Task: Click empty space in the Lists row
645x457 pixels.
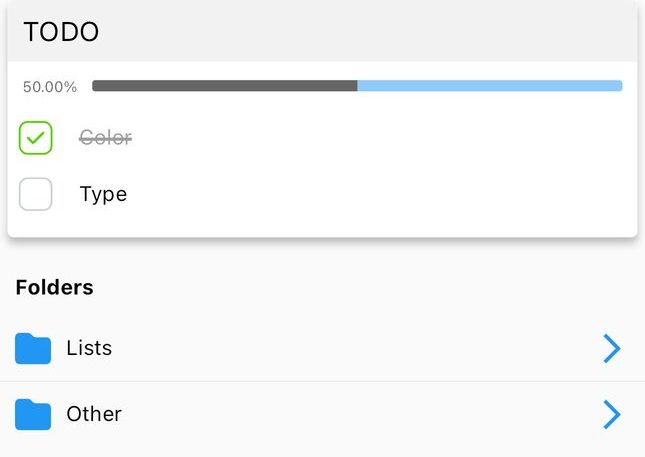Action: pyautogui.click(x=350, y=349)
